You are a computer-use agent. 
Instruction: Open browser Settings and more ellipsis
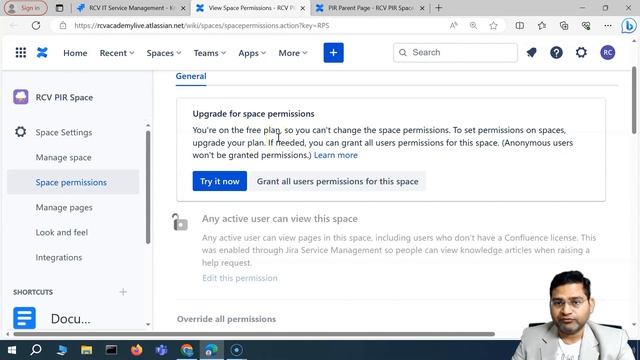(608, 25)
